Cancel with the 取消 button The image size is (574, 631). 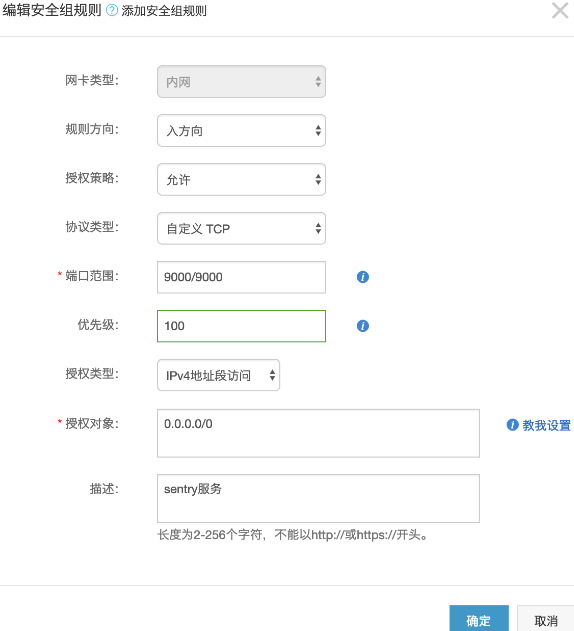point(545,619)
